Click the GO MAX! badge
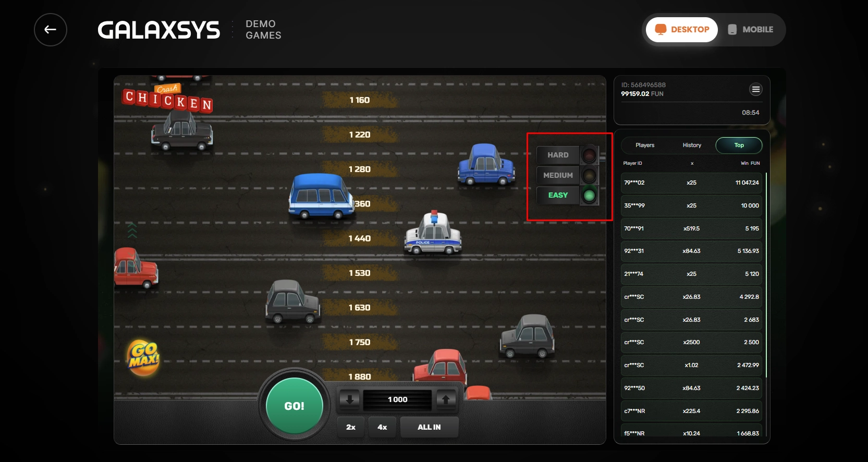The width and height of the screenshot is (868, 462). tap(143, 358)
